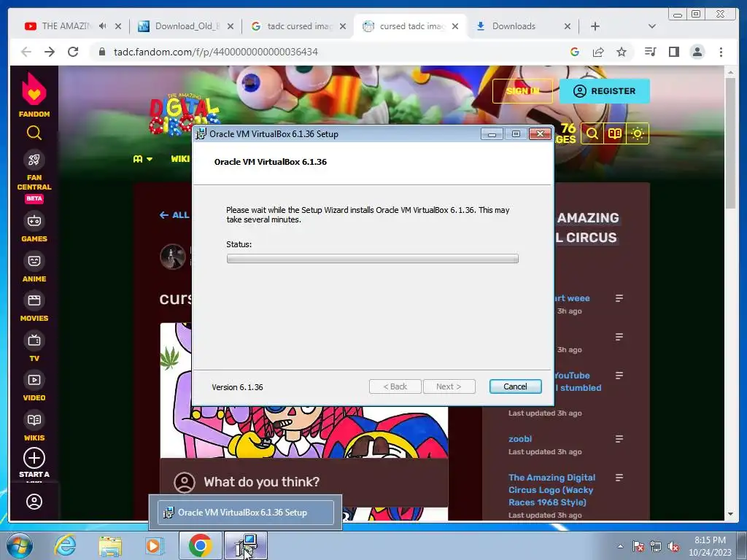Click the SIGN IN button
747x560 pixels.
[x=522, y=91]
